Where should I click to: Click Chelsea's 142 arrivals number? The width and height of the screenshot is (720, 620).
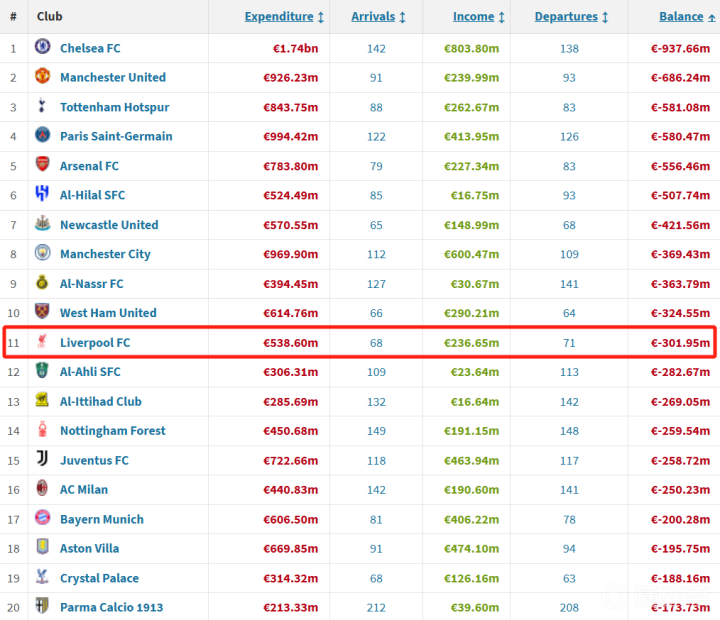[x=376, y=49]
